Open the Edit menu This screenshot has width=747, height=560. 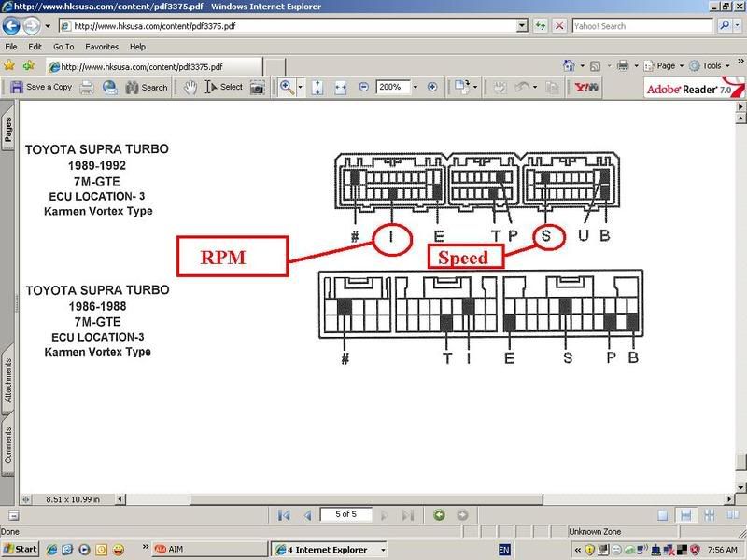click(35, 47)
